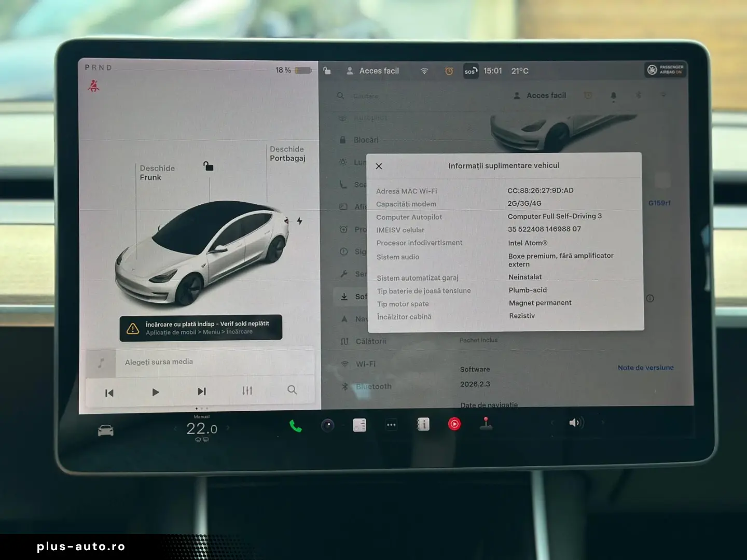
Task: Tap Deschide Frunk label
Action: pos(157,173)
